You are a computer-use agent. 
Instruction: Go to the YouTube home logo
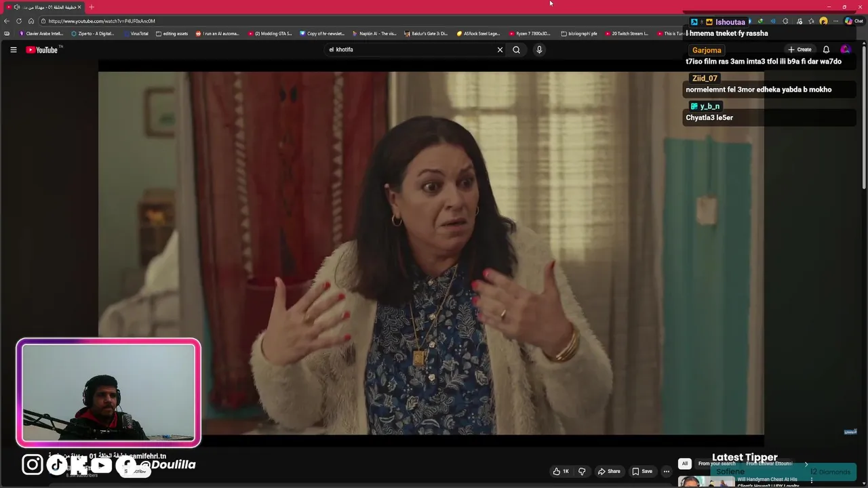point(43,49)
